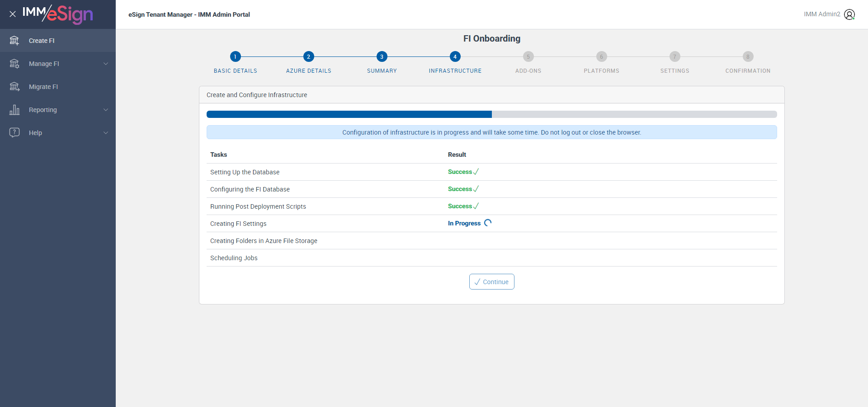Screen dimensions: 868x407
Task: Click the Continue button
Action: pos(491,281)
